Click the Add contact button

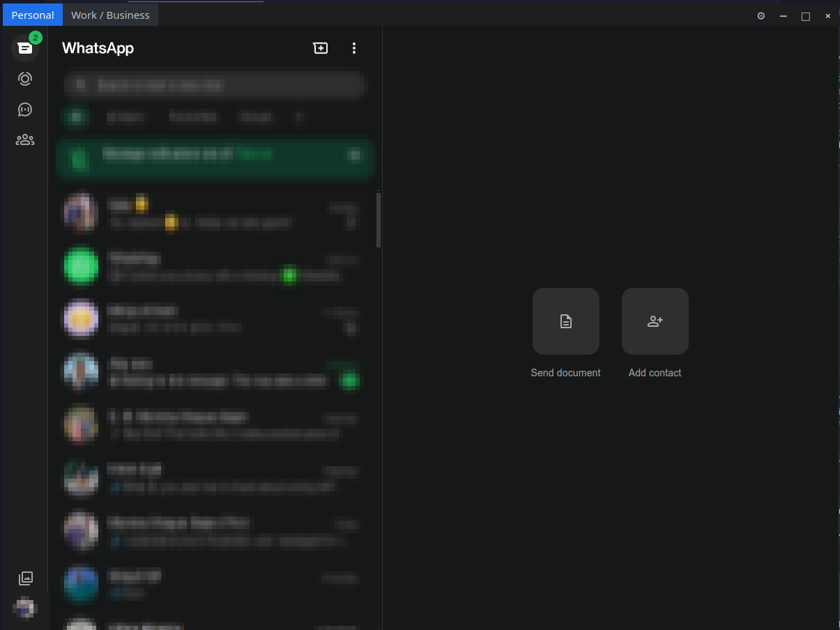655,321
